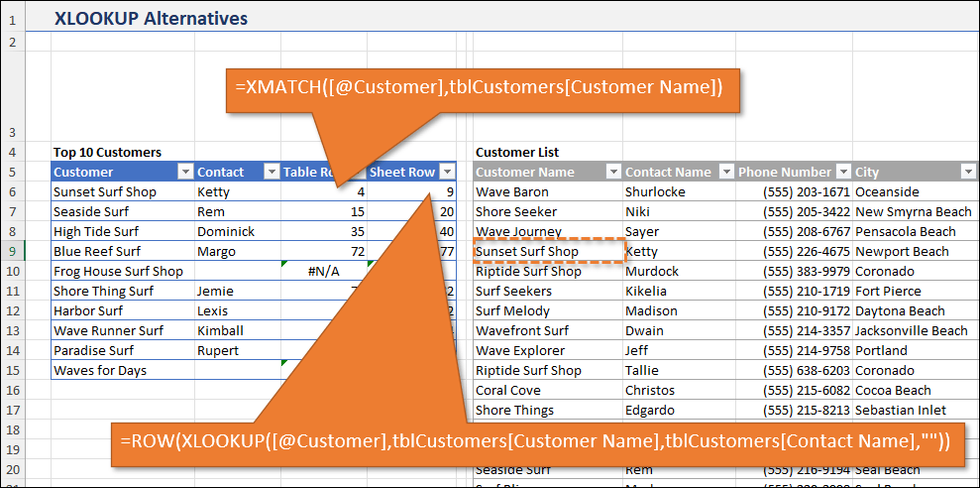Expand the Contact Name filter dropdown
This screenshot has height=488, width=980.
tap(724, 173)
